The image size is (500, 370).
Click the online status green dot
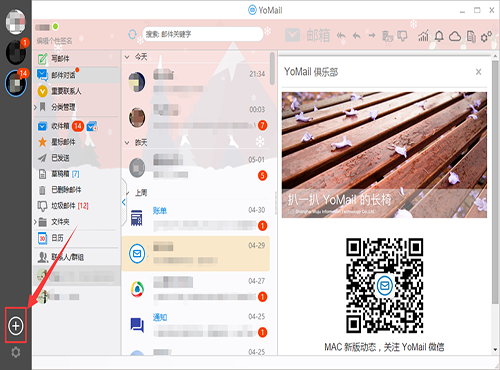click(x=55, y=26)
